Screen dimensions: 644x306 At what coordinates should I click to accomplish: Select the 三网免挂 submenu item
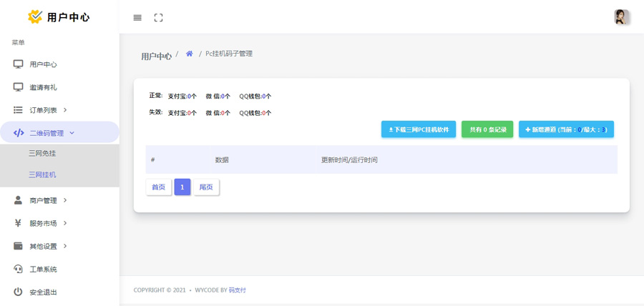click(x=42, y=153)
